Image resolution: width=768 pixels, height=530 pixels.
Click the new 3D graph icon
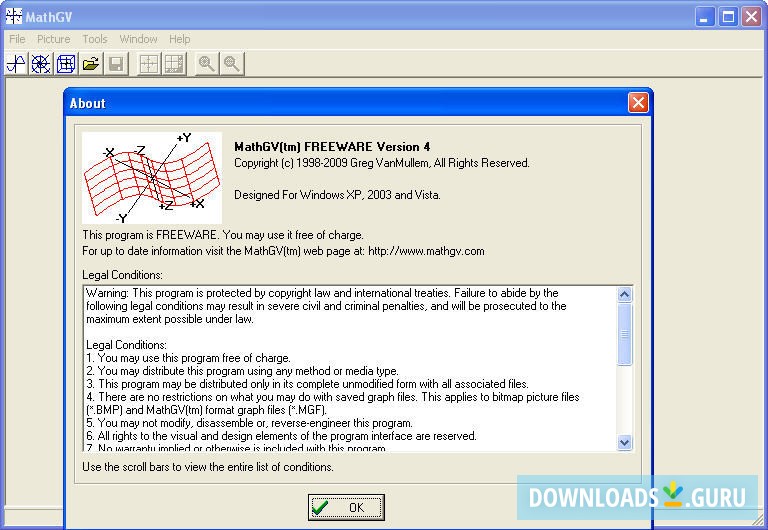[x=66, y=64]
